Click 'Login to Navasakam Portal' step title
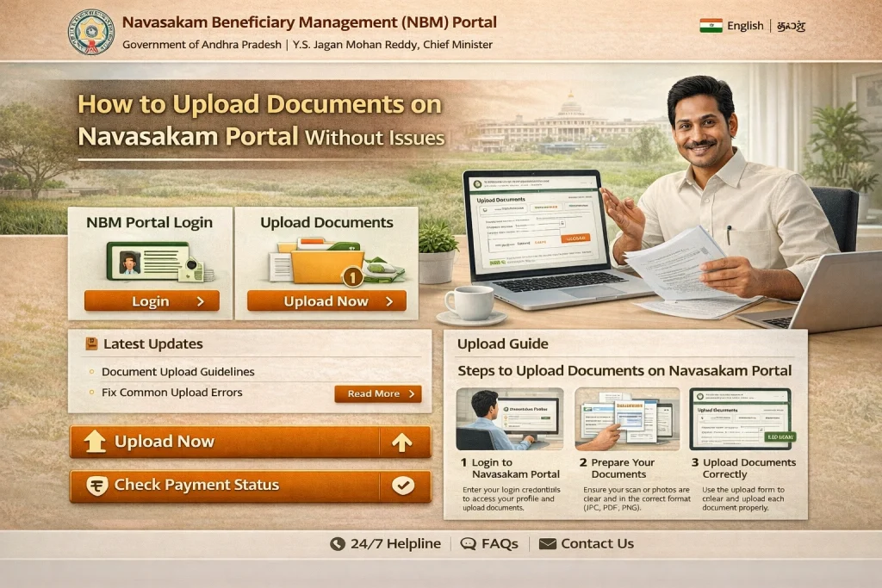This screenshot has width=882, height=588. (515, 468)
